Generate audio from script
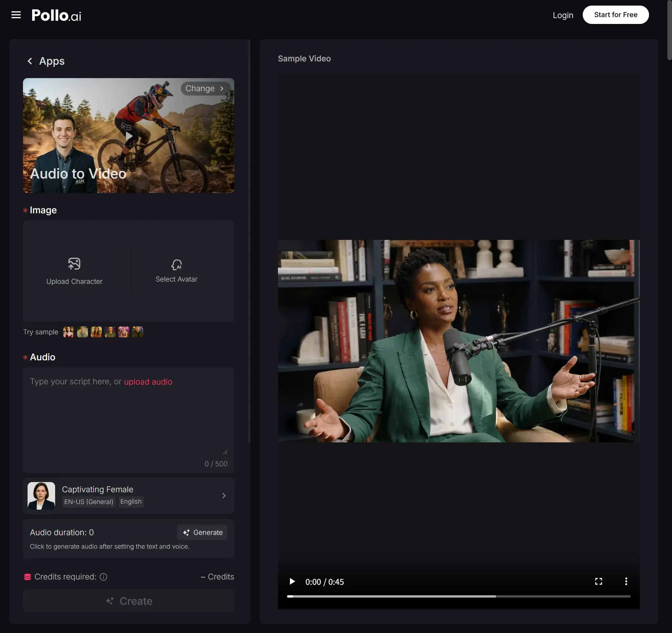Screen dimensions: 672x633 pos(202,533)
